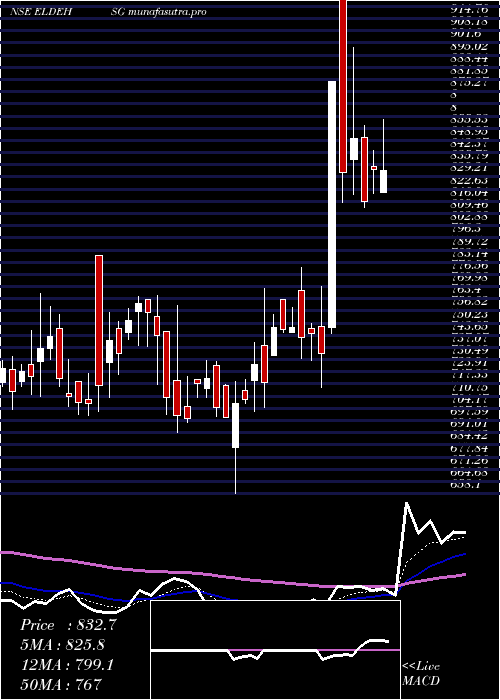Click the tallest white breakout candle
Image resolution: width=500 pixels, height=700 pixels.
coord(332,204)
